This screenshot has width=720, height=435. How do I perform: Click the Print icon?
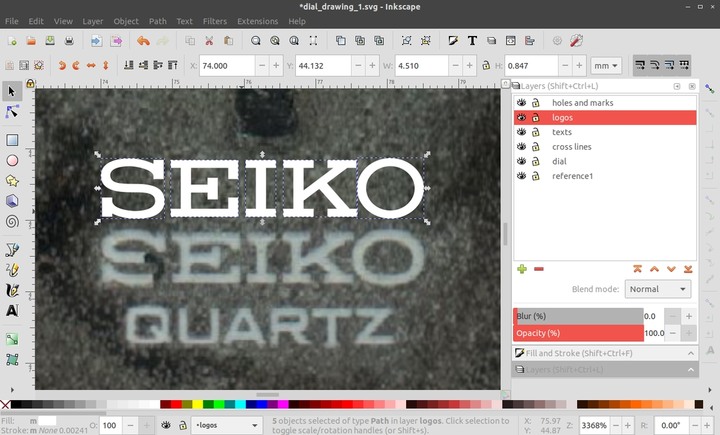point(69,41)
